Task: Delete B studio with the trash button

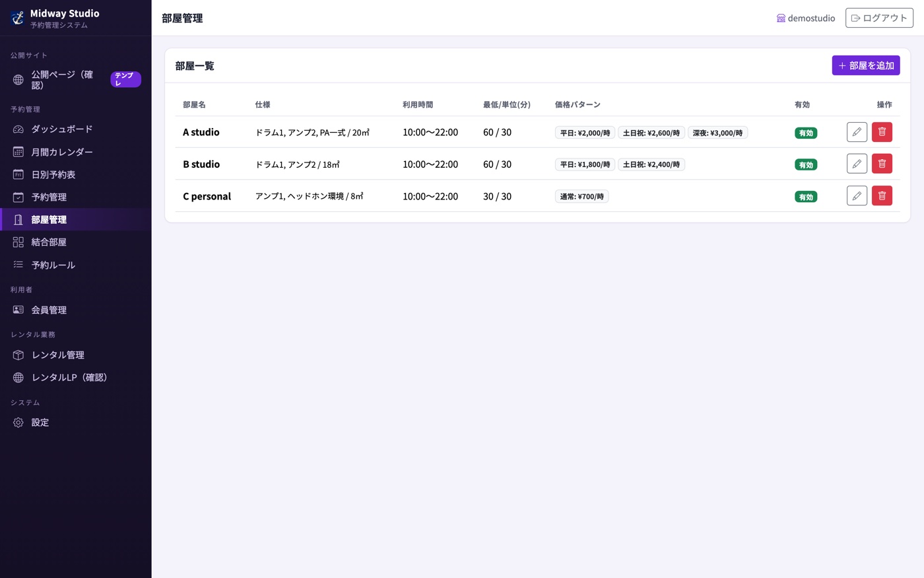Action: point(882,164)
